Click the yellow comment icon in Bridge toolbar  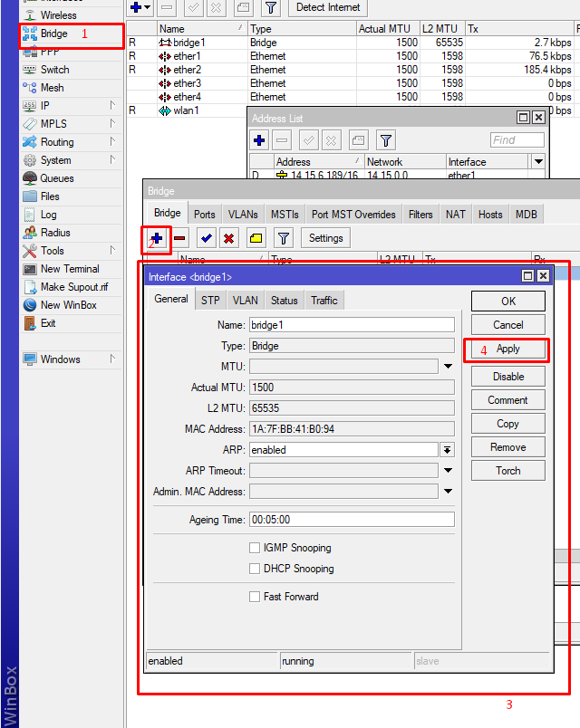pos(256,238)
